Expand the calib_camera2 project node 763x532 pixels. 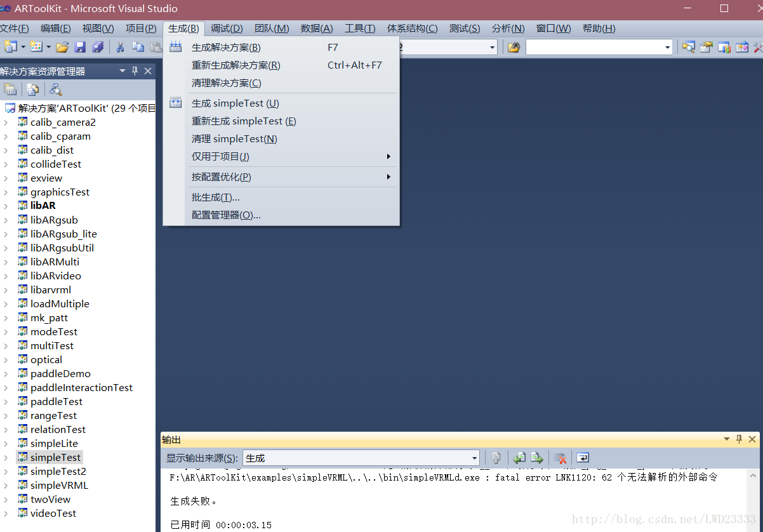(x=6, y=122)
